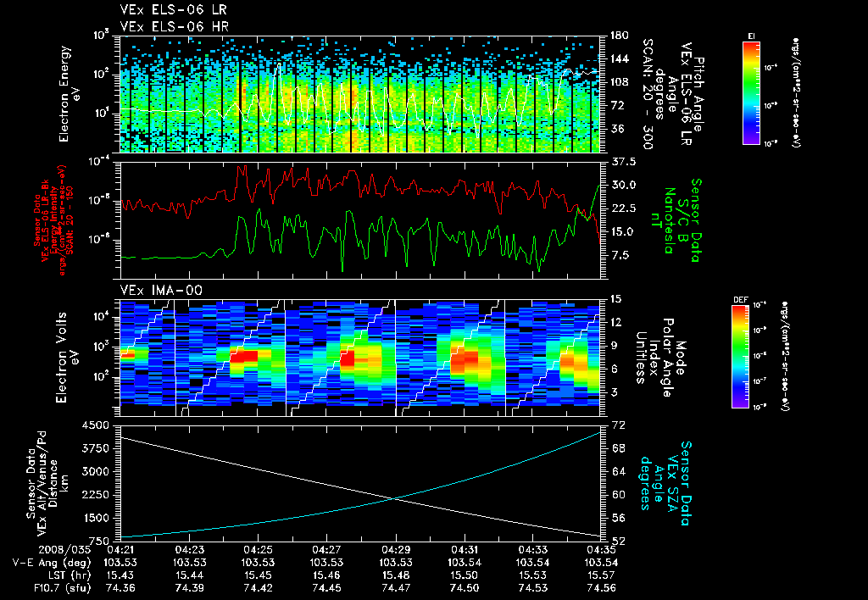Click the green 'S/C B Nanotesla' axis label
Viewport: 868px width, 600px height.
pos(676,220)
